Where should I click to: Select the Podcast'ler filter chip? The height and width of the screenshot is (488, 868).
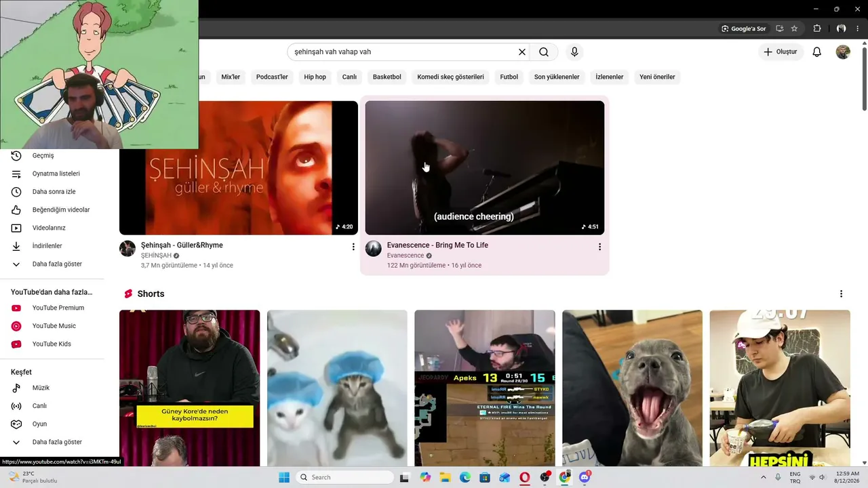pos(272,77)
